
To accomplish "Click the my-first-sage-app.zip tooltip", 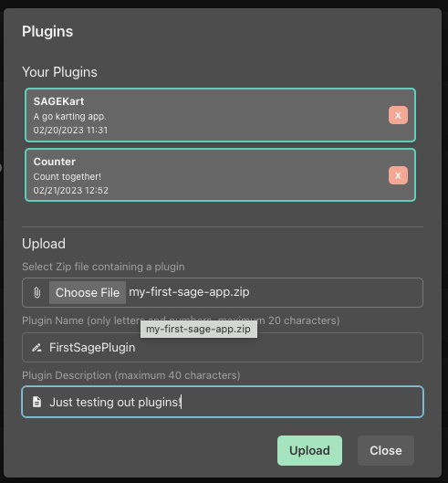I will point(199,330).
